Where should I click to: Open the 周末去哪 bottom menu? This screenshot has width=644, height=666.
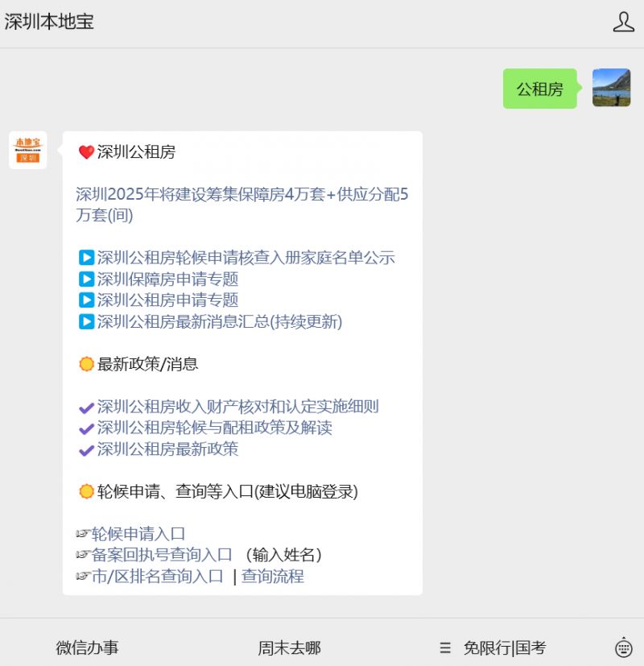tap(289, 647)
